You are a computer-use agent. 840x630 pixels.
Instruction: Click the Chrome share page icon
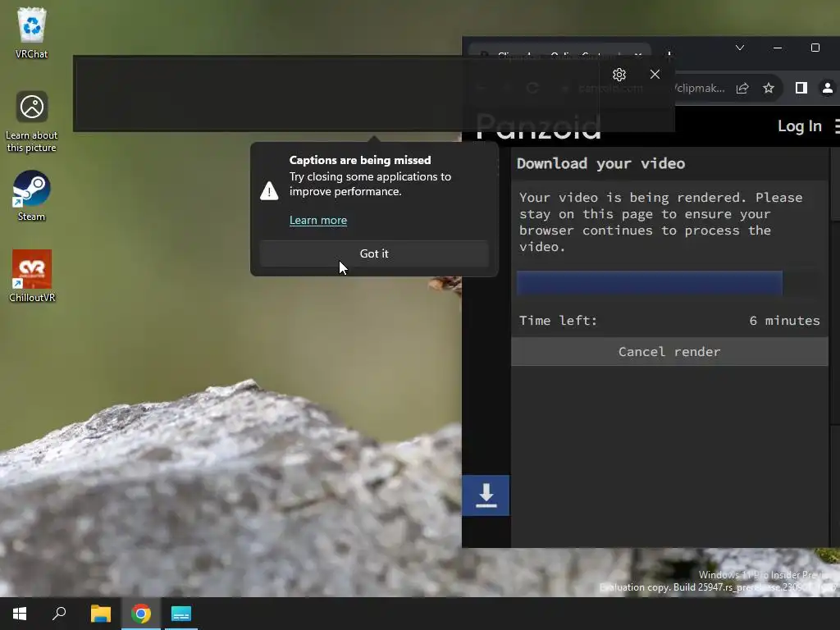click(x=742, y=88)
